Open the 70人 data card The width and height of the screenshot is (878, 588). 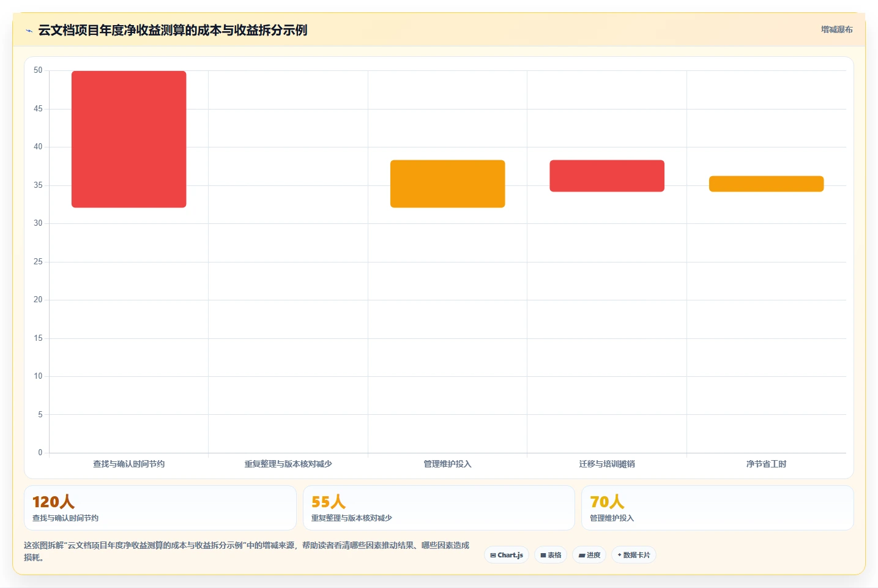(718, 508)
